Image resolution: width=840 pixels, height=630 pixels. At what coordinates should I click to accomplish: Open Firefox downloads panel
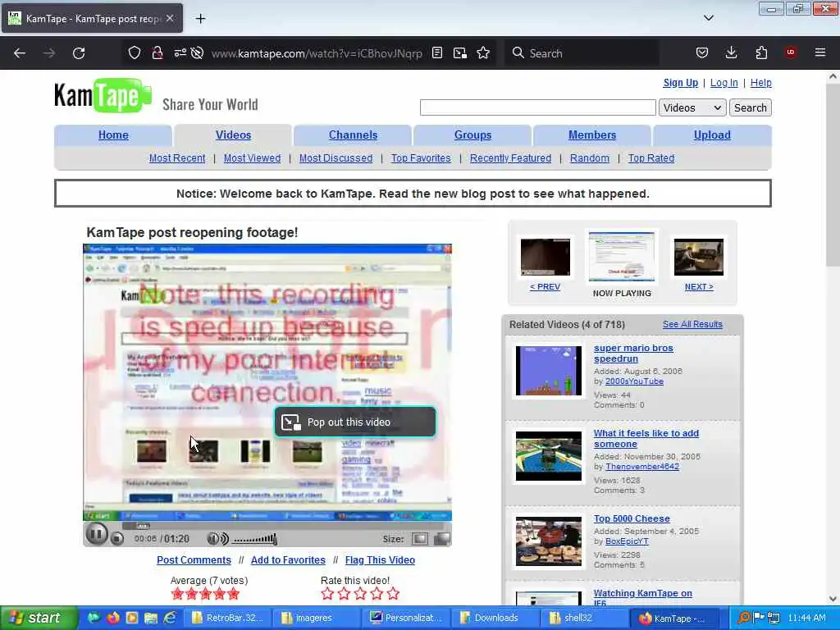click(x=731, y=52)
